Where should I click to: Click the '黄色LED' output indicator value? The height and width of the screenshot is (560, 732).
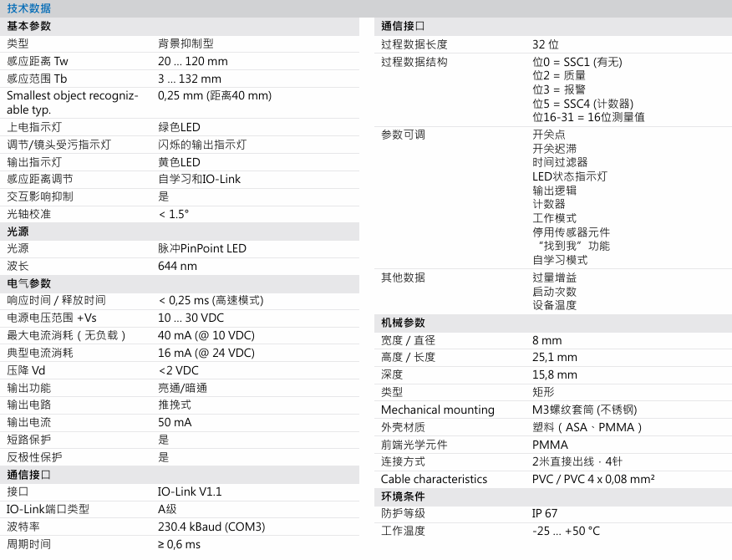click(180, 162)
